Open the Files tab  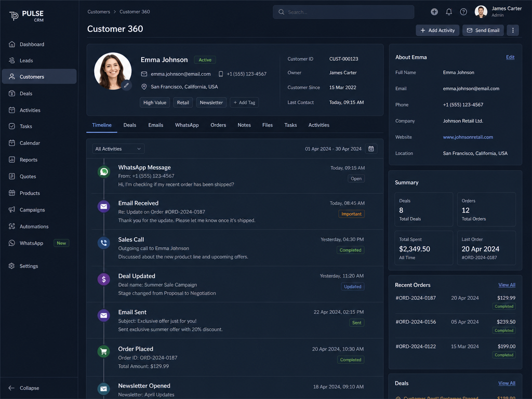coord(268,125)
